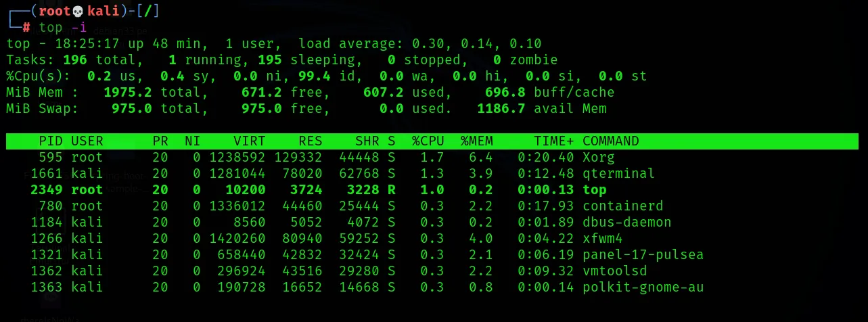Viewport: 868px width, 322px height.
Task: Click the skull icon in the prompt
Action: point(77,11)
